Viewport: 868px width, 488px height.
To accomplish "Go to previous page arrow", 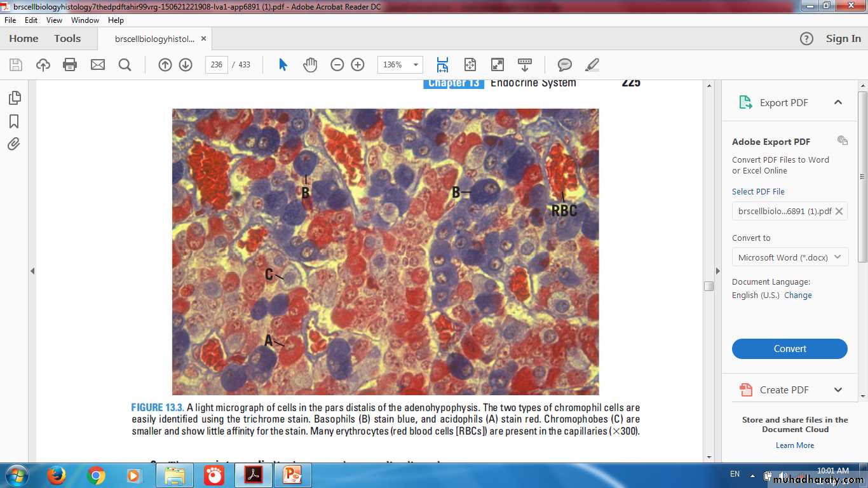I will (165, 65).
